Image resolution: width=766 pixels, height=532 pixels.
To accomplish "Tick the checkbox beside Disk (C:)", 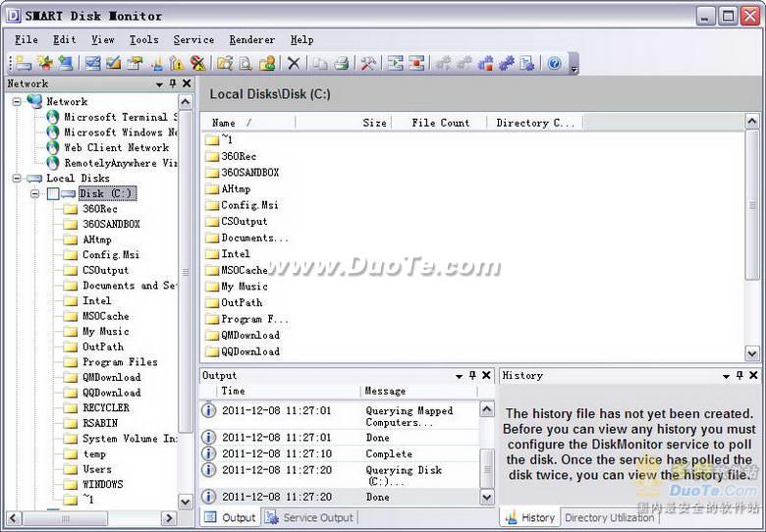I will [x=53, y=193].
